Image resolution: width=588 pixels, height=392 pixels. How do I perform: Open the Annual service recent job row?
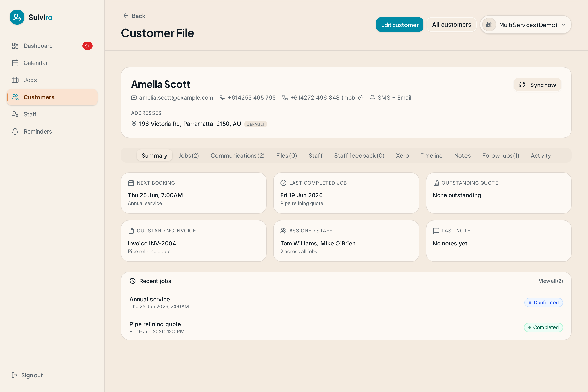click(x=346, y=303)
